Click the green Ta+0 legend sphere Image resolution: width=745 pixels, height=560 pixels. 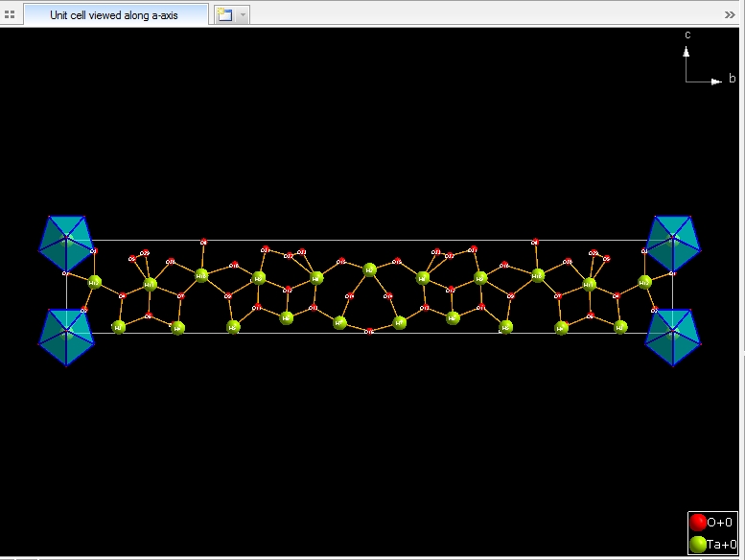click(698, 545)
